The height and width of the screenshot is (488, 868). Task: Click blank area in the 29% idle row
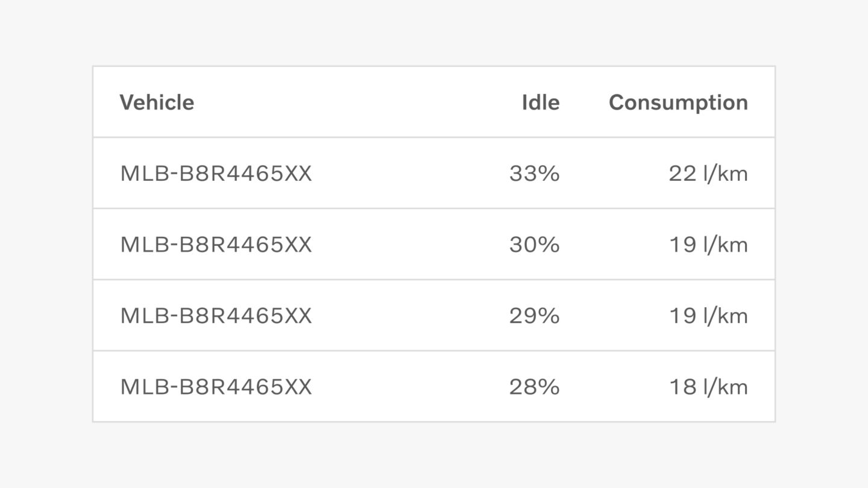point(410,316)
